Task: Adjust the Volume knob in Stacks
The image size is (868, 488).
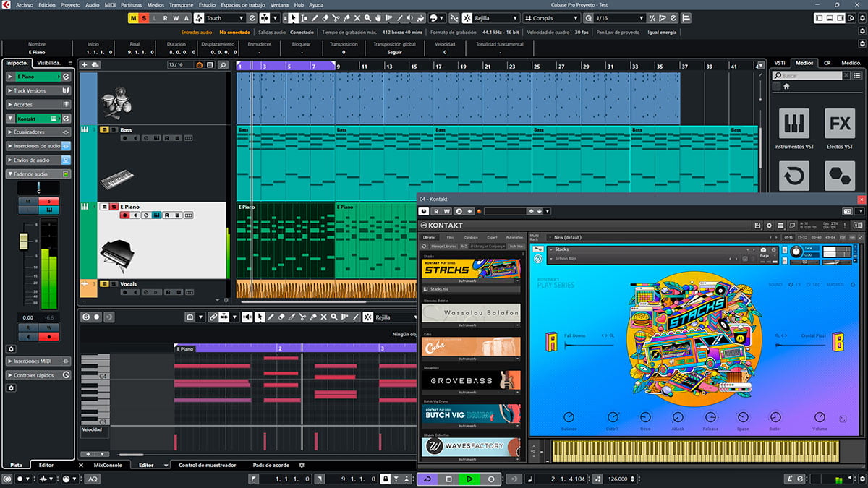Action: pos(820,418)
